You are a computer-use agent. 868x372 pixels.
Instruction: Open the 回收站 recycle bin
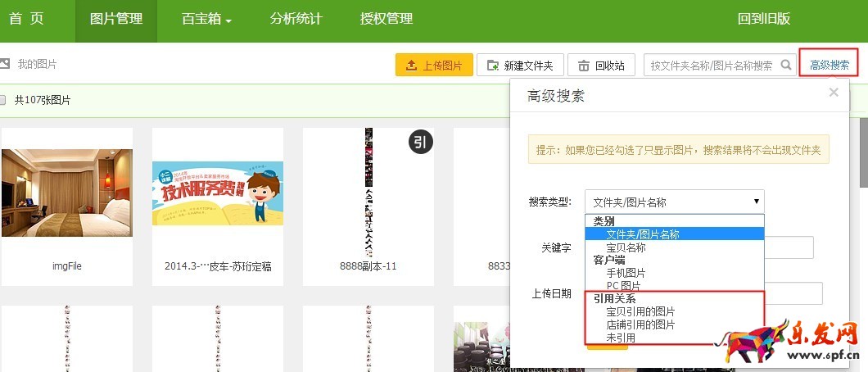tap(601, 66)
